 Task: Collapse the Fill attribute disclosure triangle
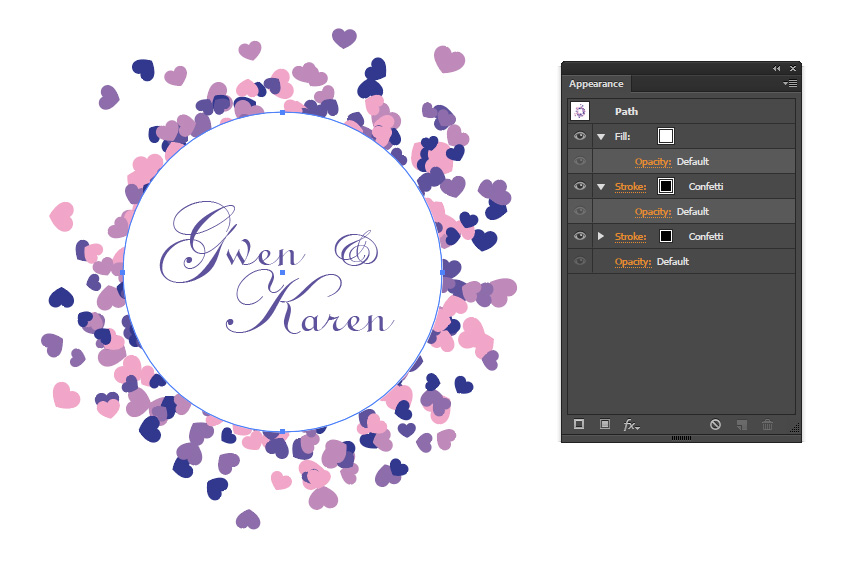tap(601, 137)
